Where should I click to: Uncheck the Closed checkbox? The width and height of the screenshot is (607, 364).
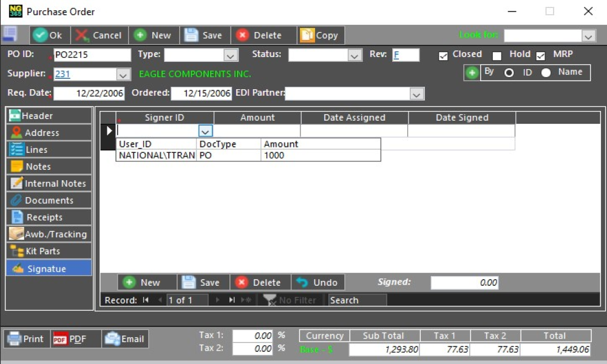[444, 55]
